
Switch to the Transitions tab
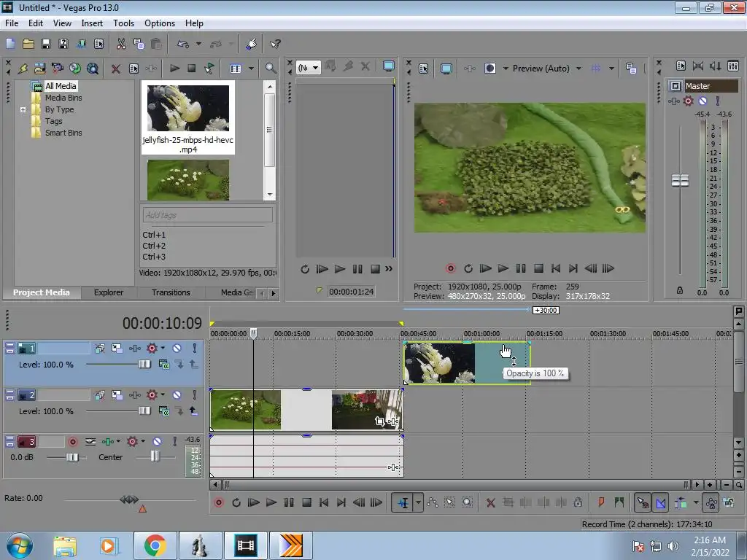click(171, 292)
